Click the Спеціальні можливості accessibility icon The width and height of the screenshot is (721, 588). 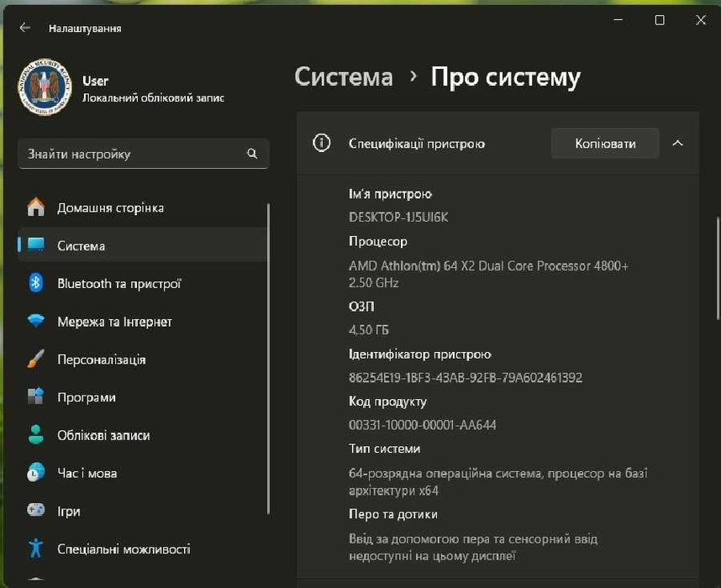[36, 548]
